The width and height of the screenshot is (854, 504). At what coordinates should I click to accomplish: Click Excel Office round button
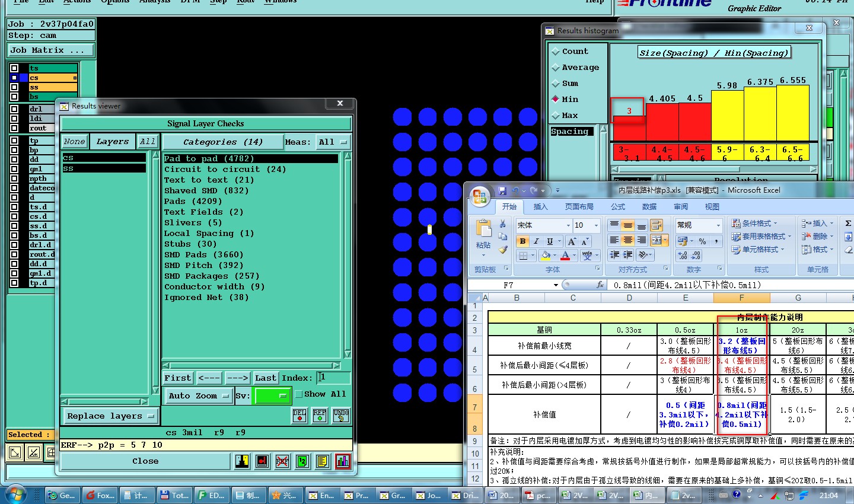[x=480, y=196]
